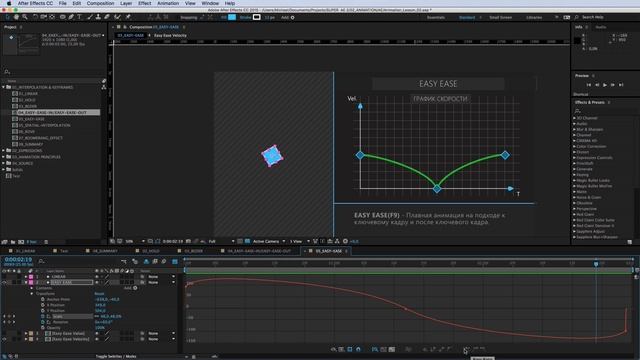Expand the Color Correction effects category

coord(574,146)
